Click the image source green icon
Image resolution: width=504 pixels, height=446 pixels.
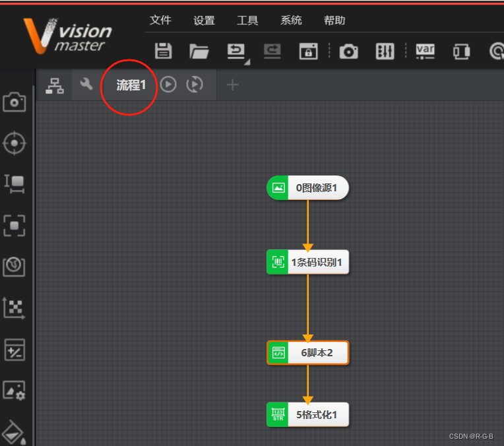[278, 188]
